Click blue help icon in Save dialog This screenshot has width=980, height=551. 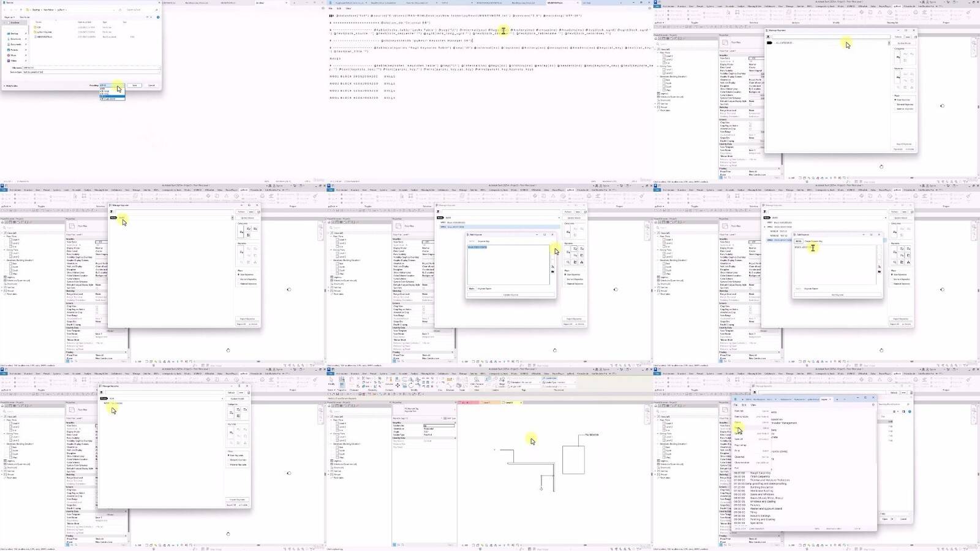pyautogui.click(x=158, y=17)
